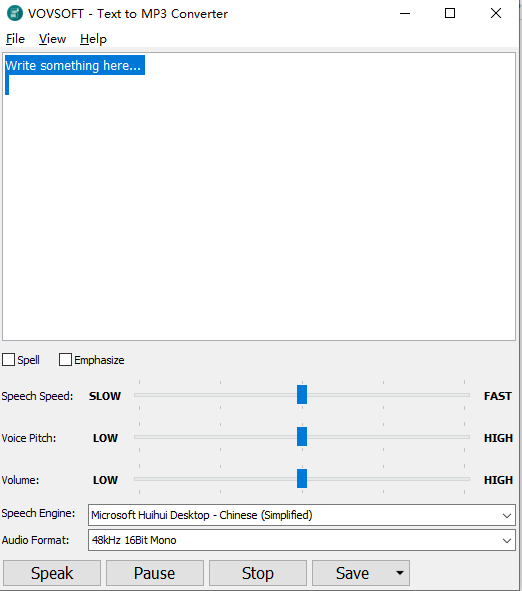Minimize the converter window
Image resolution: width=522 pixels, height=591 pixels.
coord(405,14)
